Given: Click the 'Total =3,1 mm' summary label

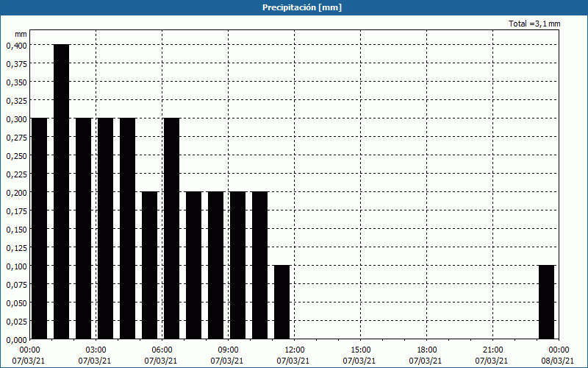Looking at the screenshot, I should pyautogui.click(x=534, y=24).
